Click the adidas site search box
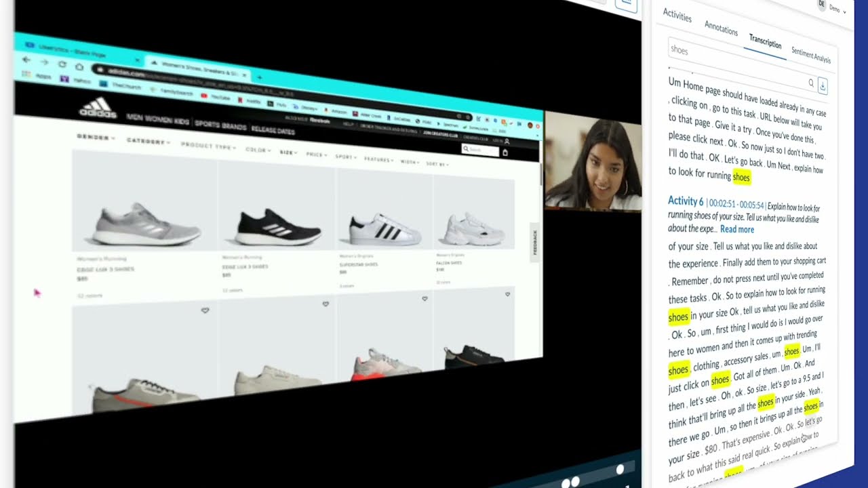This screenshot has height=488, width=868. tap(480, 149)
